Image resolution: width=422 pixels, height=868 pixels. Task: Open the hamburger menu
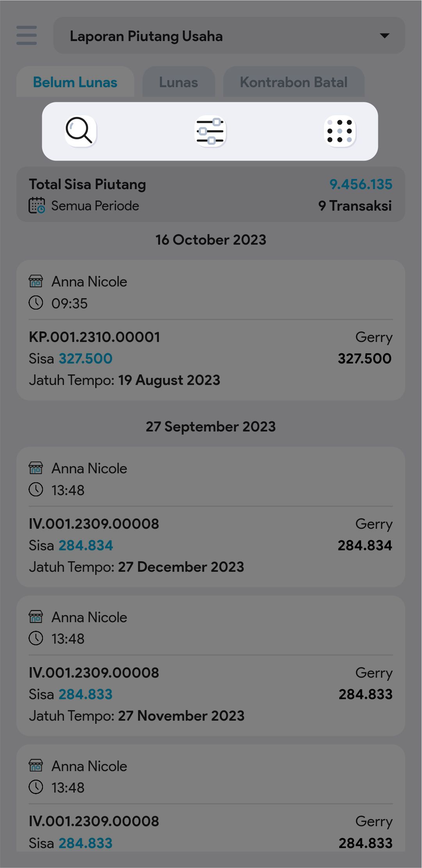click(x=27, y=36)
